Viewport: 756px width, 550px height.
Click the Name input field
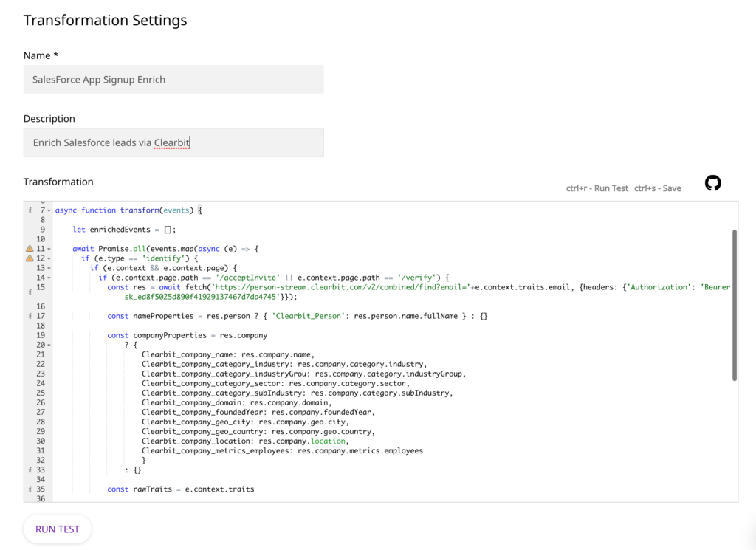[x=173, y=80]
